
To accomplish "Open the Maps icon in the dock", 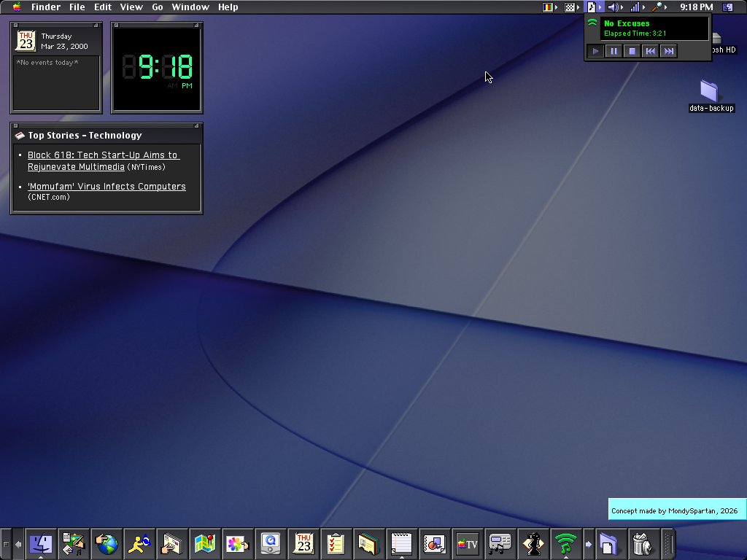I will click(205, 543).
